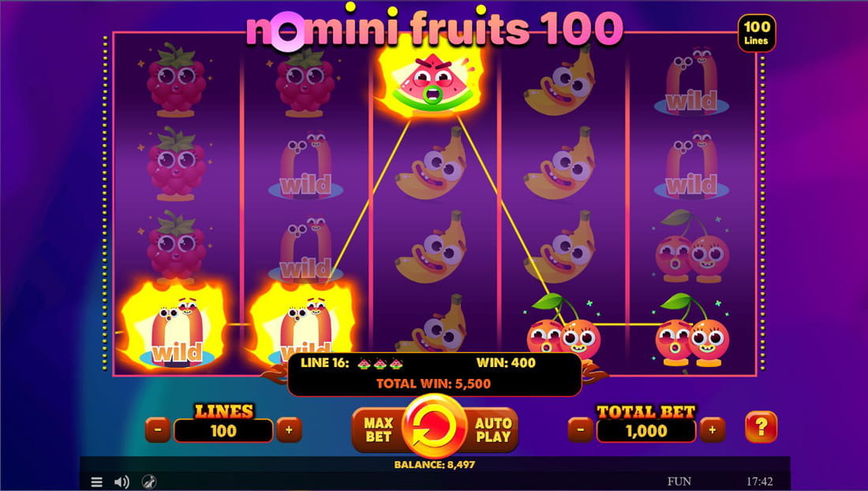Increase the number of lines with plus
Image resolution: width=868 pixels, height=491 pixels.
(289, 429)
